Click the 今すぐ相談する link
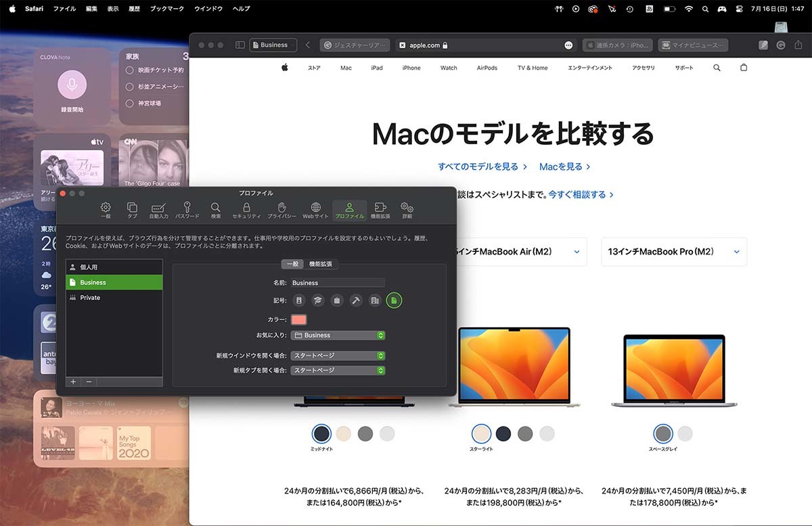 [581, 194]
